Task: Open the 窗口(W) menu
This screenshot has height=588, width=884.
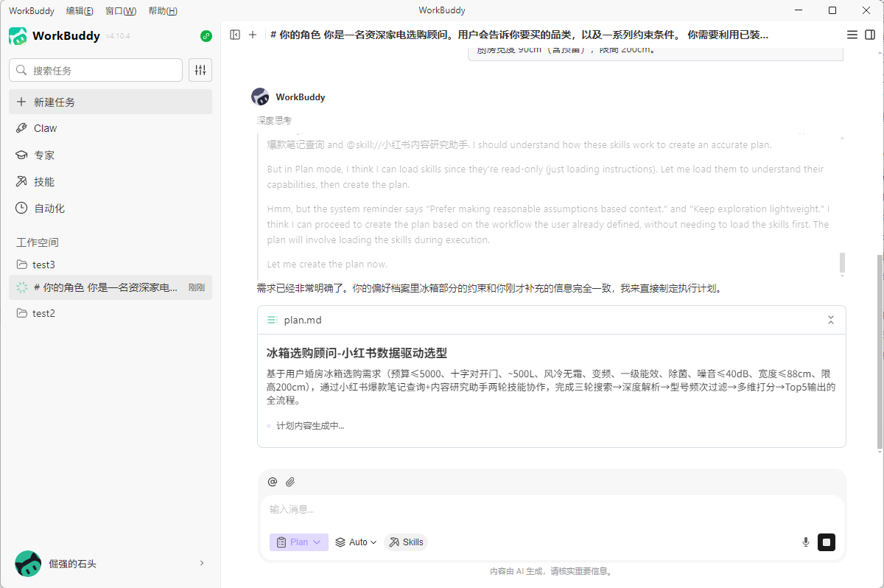Action: [x=121, y=10]
